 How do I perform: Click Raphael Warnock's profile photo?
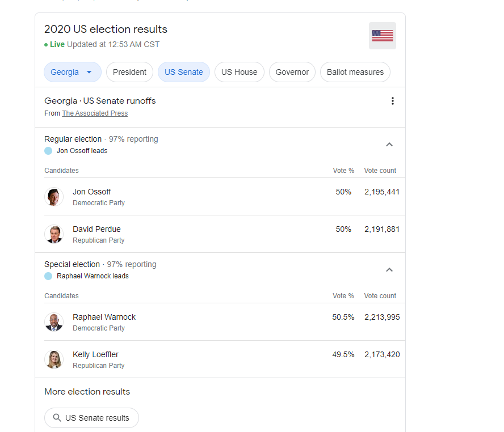click(x=54, y=322)
